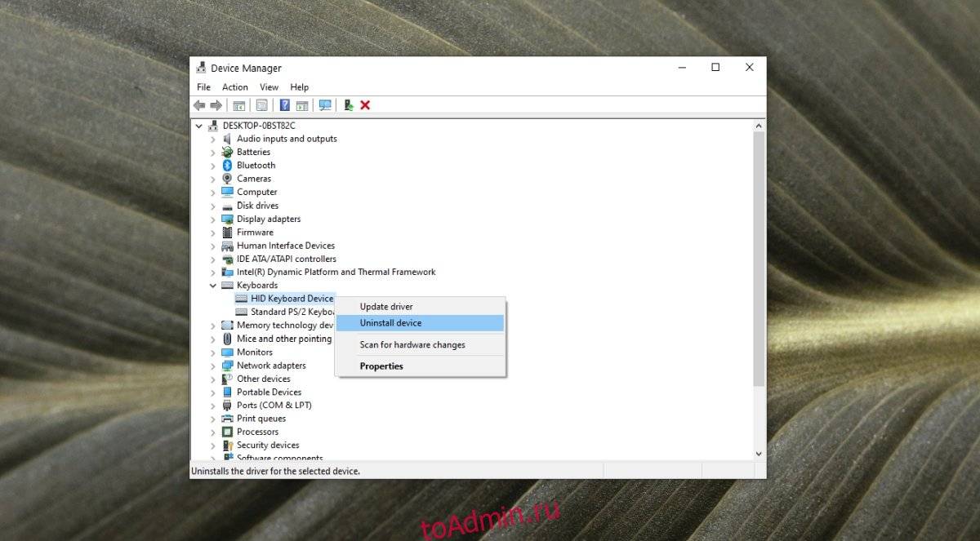Screen dimensions: 980x541
Task: Click the scan for hardware changes monitor icon
Action: point(325,105)
